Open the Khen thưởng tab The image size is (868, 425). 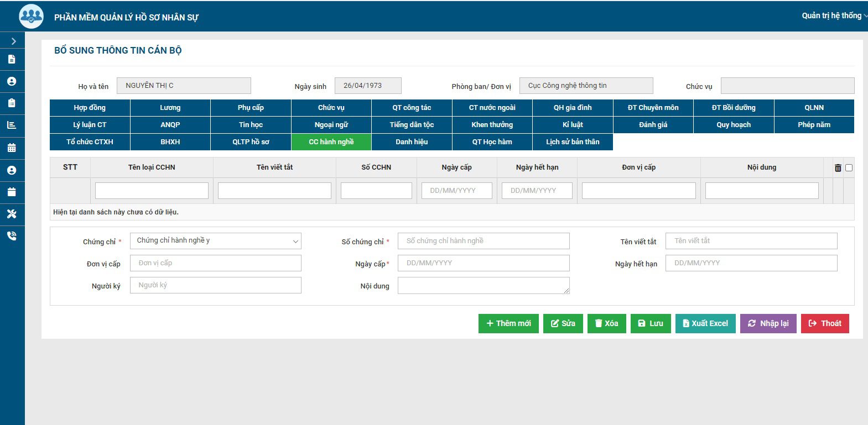[x=492, y=125]
